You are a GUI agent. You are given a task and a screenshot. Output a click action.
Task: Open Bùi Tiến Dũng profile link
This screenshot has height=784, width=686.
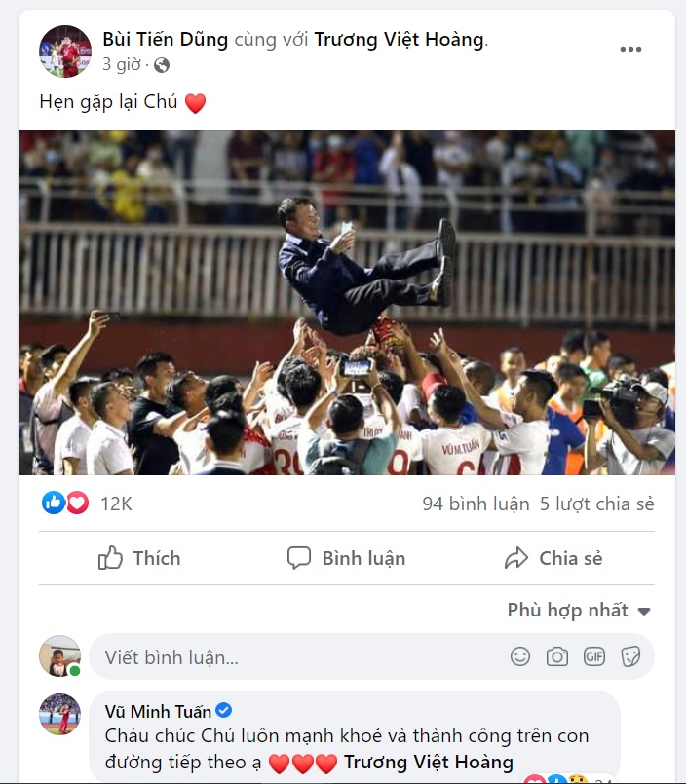click(165, 40)
